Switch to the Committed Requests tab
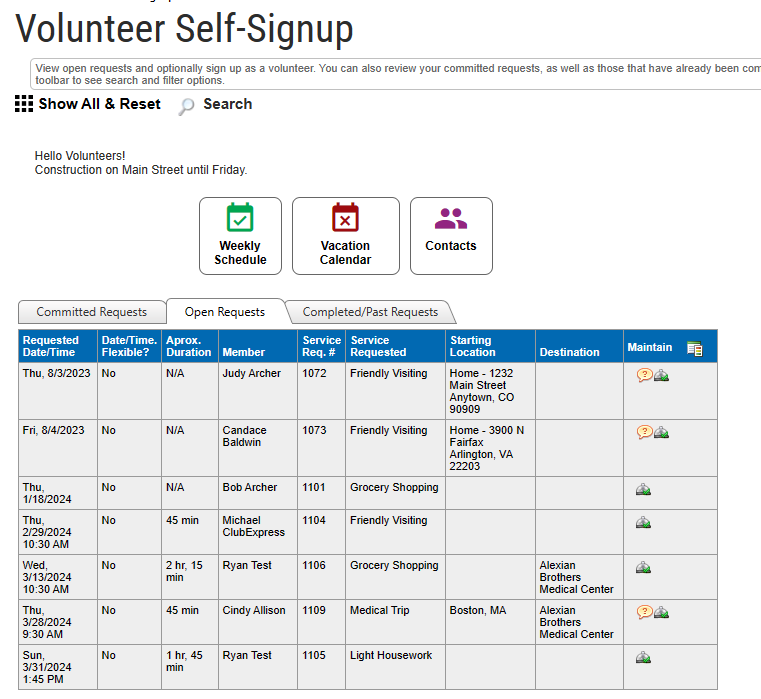Image resolution: width=761 pixels, height=699 pixels. (92, 312)
